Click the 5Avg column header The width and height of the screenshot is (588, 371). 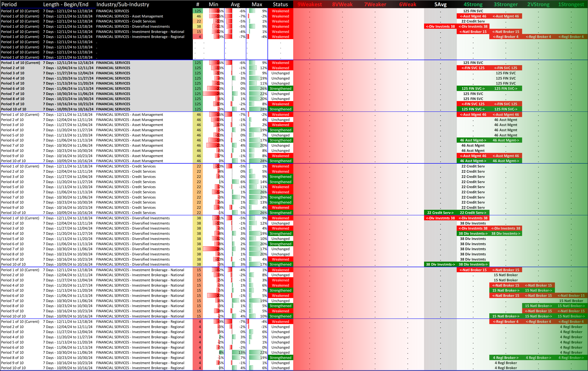440,4
